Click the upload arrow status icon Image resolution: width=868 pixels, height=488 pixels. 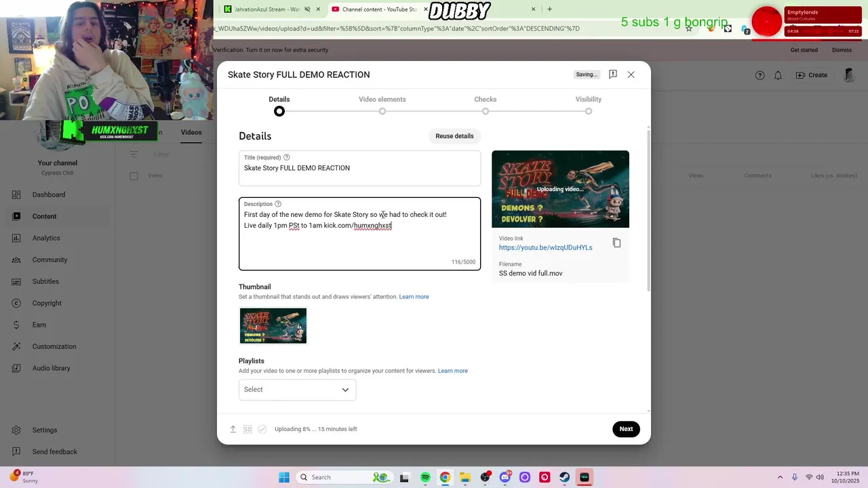coord(233,429)
